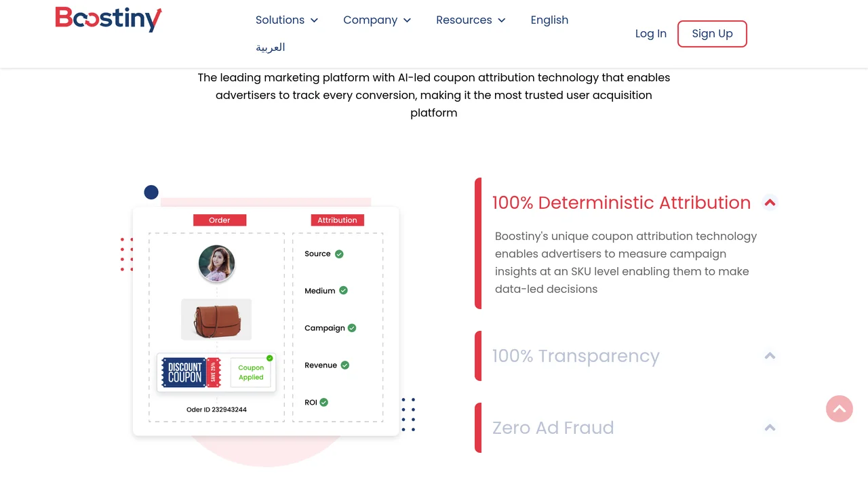Viewport: 868px width, 503px height.
Task: Click the green check next to ROI
Action: (x=324, y=402)
